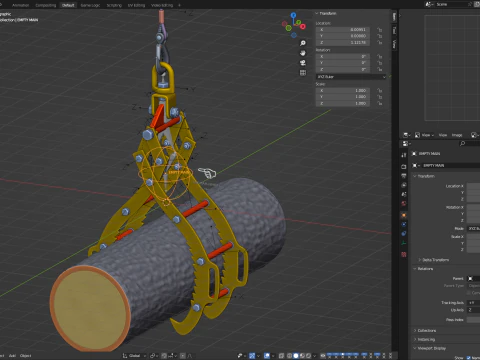Switch to the Compositing workspace tab

pyautogui.click(x=46, y=5)
